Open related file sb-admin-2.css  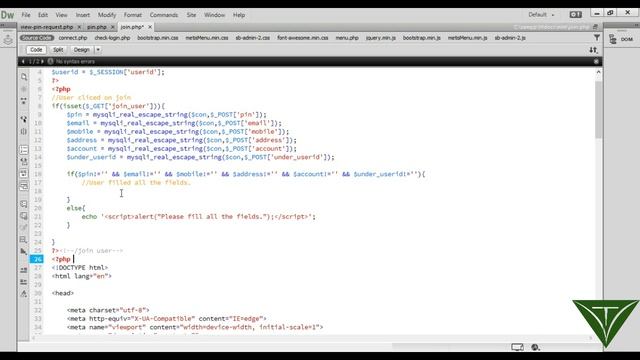point(253,38)
